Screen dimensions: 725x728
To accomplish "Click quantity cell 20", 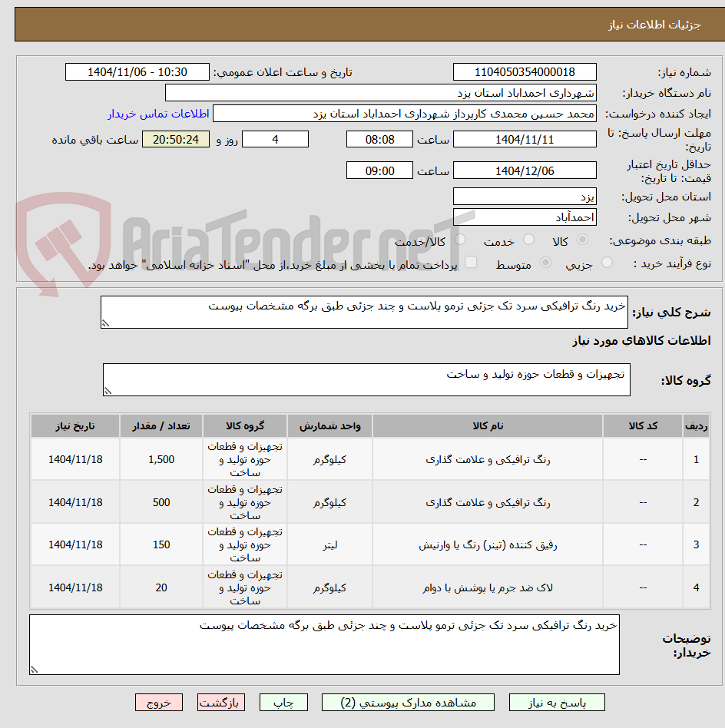I will pyautogui.click(x=161, y=587).
